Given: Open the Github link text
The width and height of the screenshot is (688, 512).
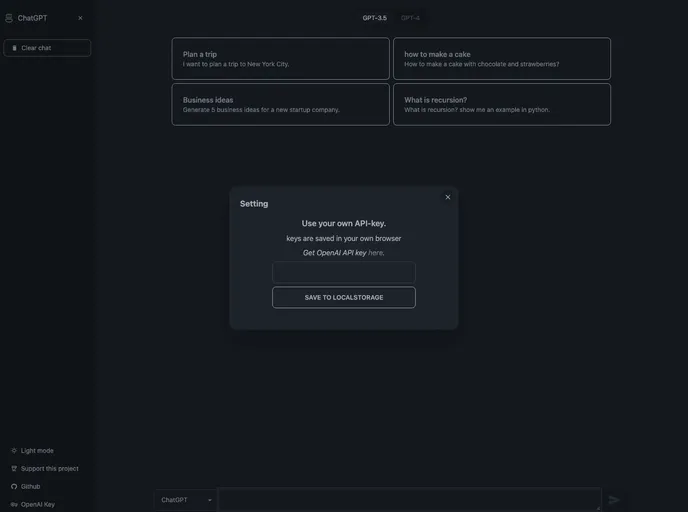Looking at the screenshot, I should tap(30, 487).
